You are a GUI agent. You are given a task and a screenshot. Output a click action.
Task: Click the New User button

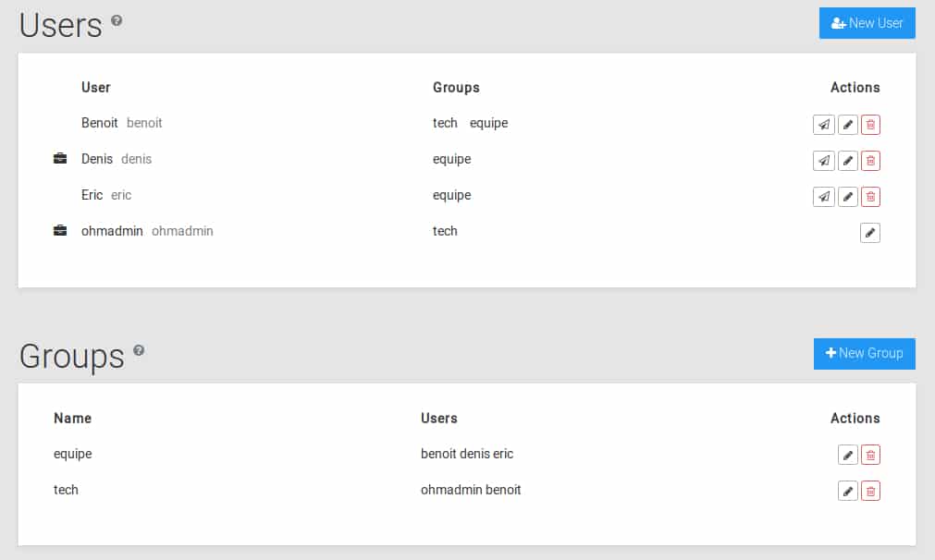point(867,23)
